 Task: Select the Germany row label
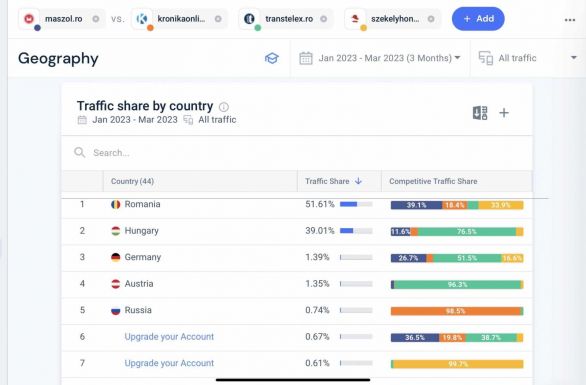[x=143, y=257]
